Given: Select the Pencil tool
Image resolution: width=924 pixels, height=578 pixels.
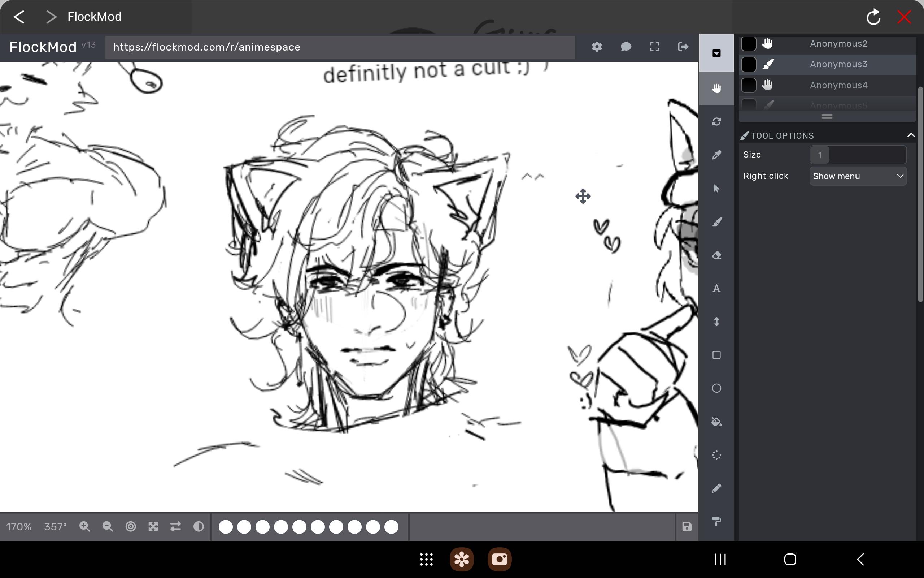Looking at the screenshot, I should click(x=716, y=488).
